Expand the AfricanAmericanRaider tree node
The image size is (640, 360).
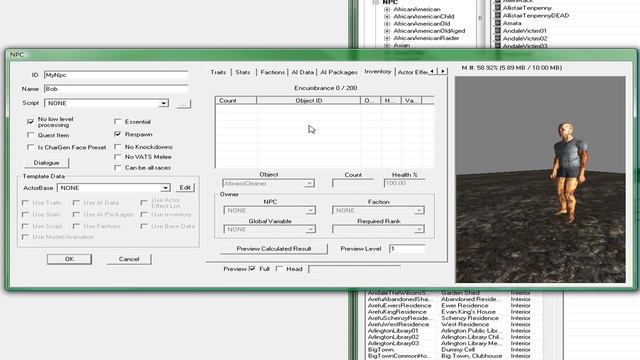387,38
